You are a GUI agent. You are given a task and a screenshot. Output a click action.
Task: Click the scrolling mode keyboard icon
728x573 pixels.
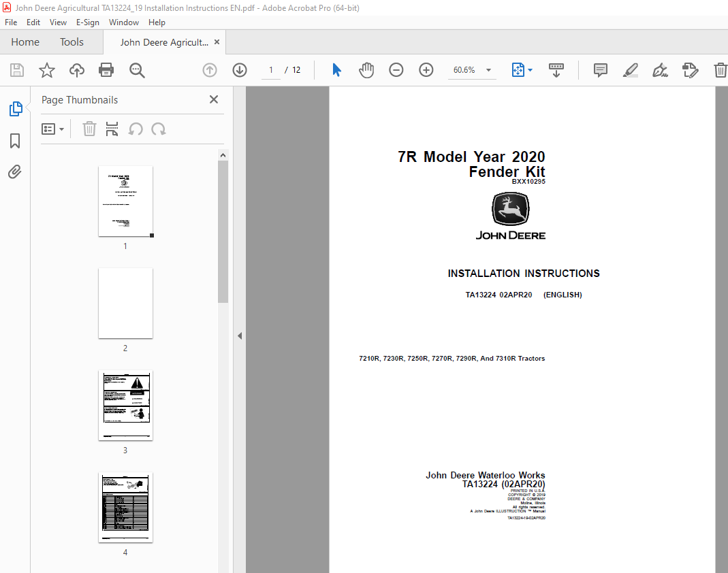point(556,70)
